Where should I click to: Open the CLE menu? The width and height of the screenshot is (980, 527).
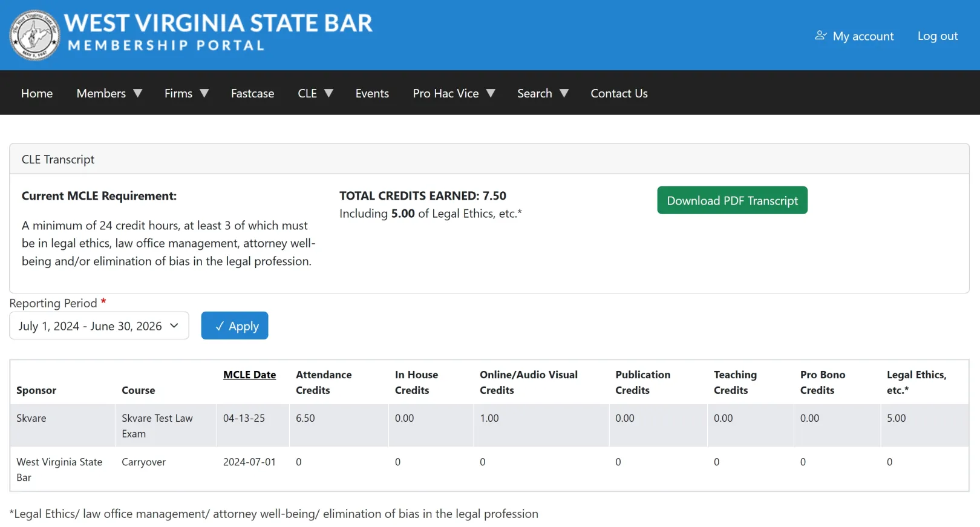(x=307, y=93)
